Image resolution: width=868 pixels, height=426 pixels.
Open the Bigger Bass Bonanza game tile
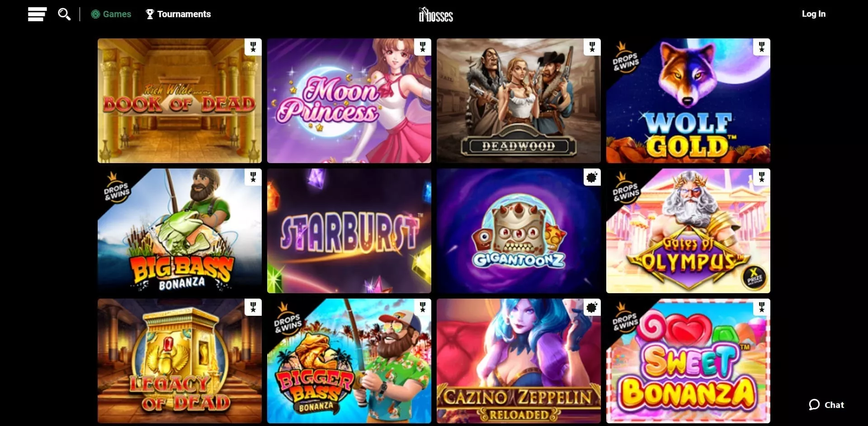coord(349,361)
